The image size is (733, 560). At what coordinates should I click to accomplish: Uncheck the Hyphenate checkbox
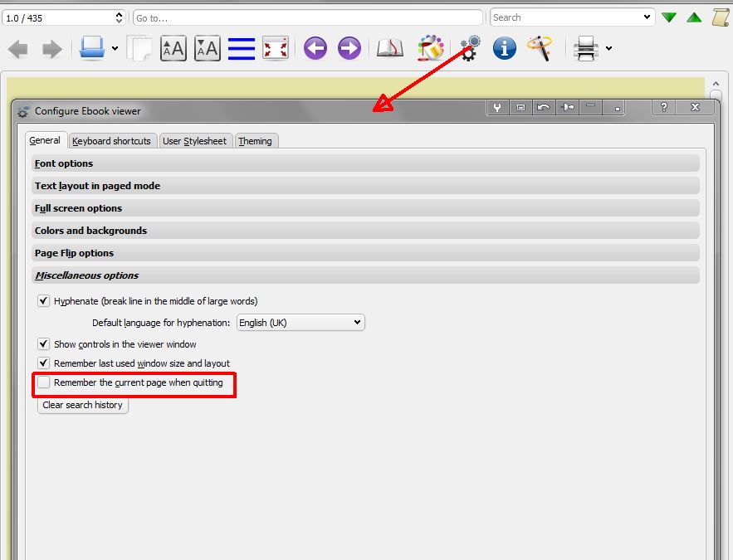(43, 301)
